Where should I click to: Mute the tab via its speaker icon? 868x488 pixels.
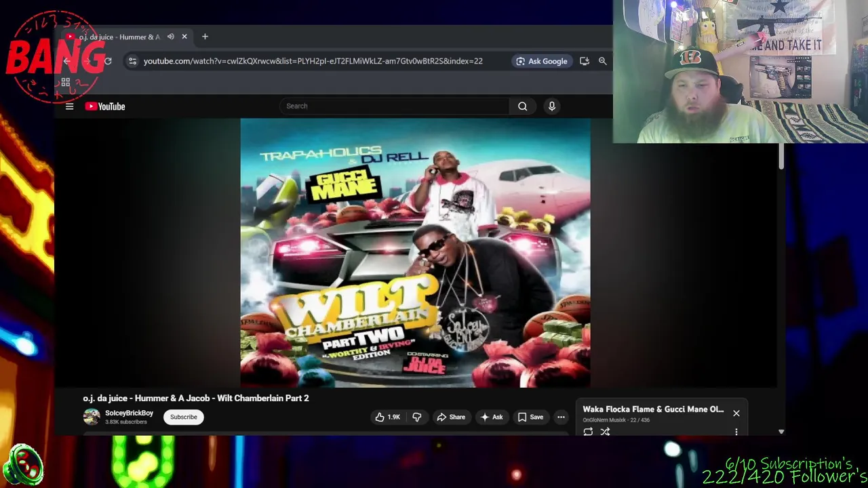coord(171,37)
